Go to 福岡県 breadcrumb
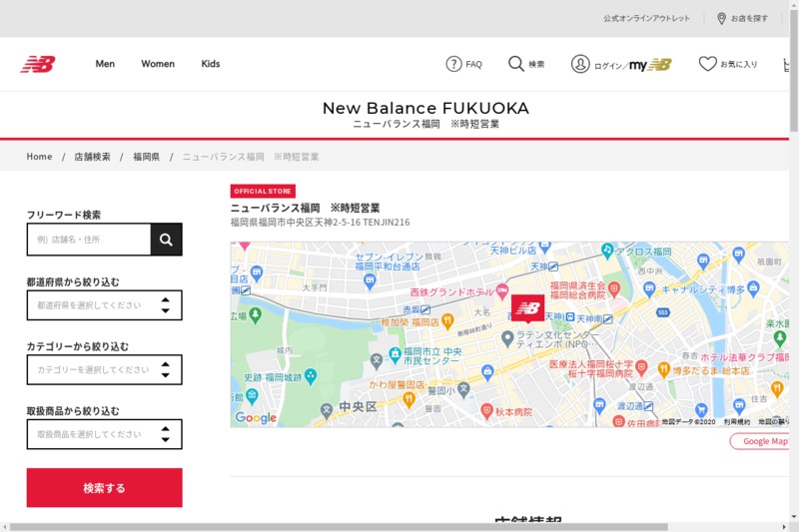This screenshot has width=799, height=532. (146, 157)
